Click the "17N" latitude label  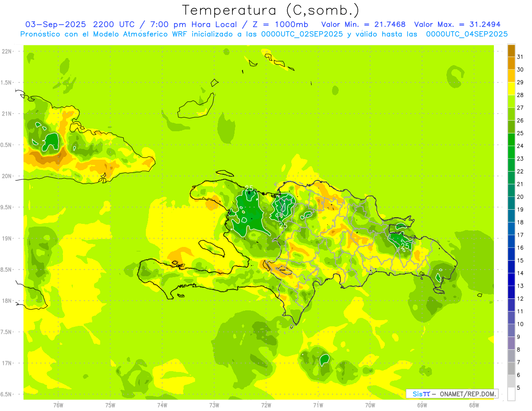pyautogui.click(x=7, y=363)
